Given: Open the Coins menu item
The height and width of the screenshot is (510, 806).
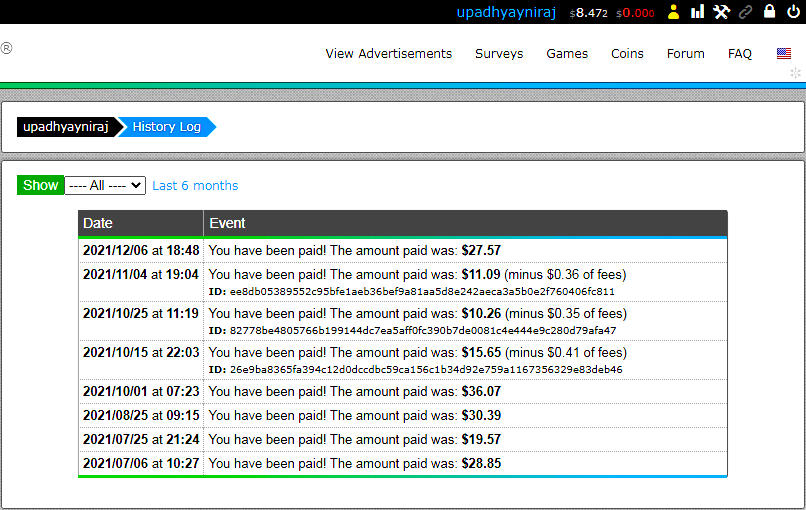Looking at the screenshot, I should (627, 54).
